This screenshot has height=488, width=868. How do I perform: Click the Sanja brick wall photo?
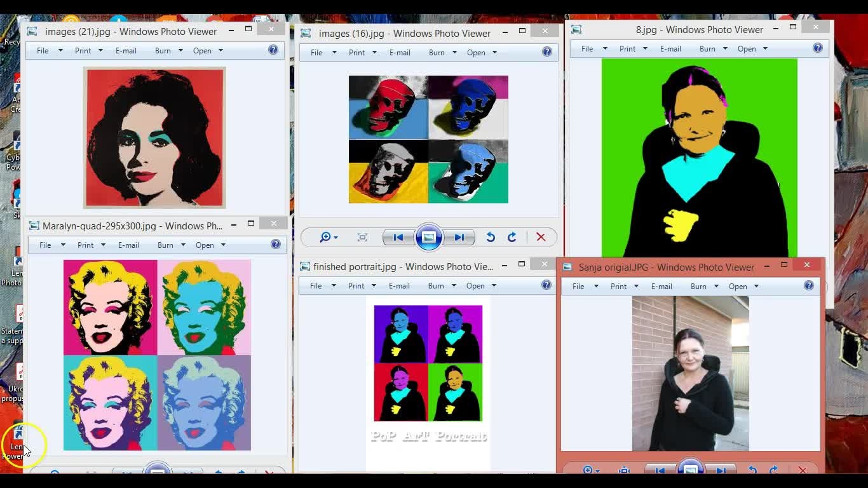[691, 374]
